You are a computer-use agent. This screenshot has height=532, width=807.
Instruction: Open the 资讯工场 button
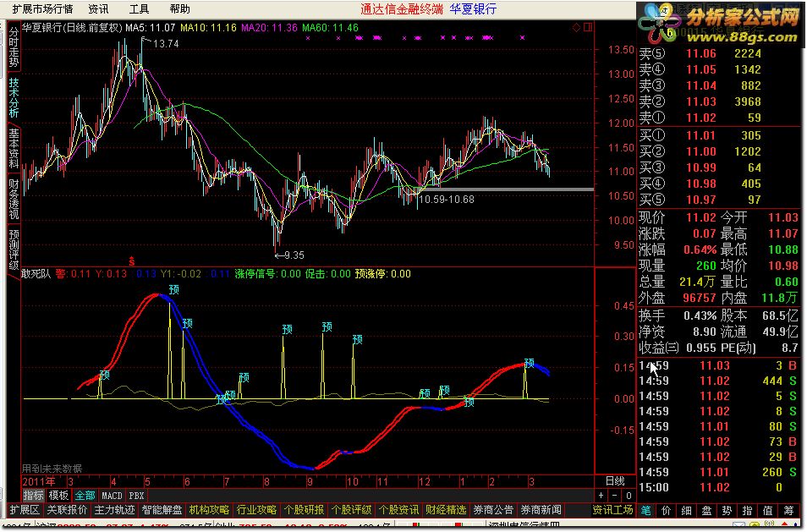pyautogui.click(x=612, y=510)
